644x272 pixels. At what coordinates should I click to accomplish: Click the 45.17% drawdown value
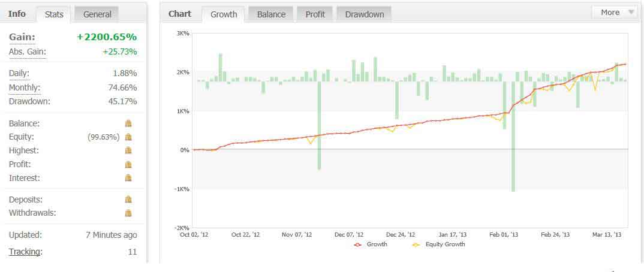pos(122,101)
